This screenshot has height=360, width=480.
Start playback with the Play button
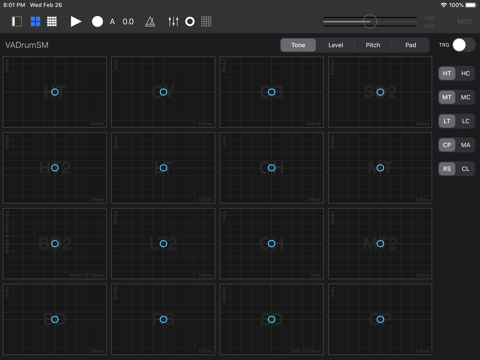coord(76,22)
